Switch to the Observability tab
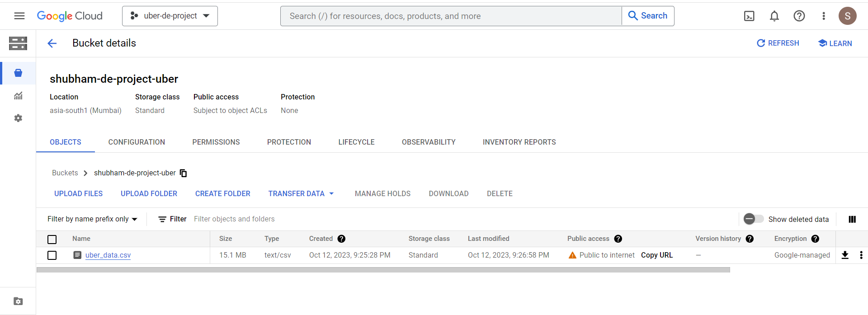Viewport: 868px width, 315px height. click(429, 142)
